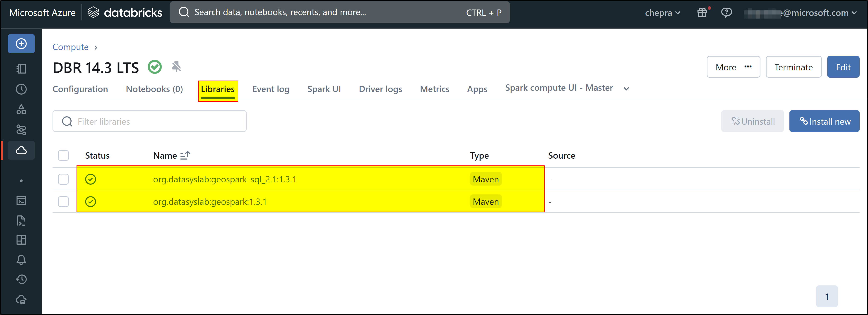The width and height of the screenshot is (868, 315).
Task: Switch to the Spark UI tab
Action: coord(324,89)
